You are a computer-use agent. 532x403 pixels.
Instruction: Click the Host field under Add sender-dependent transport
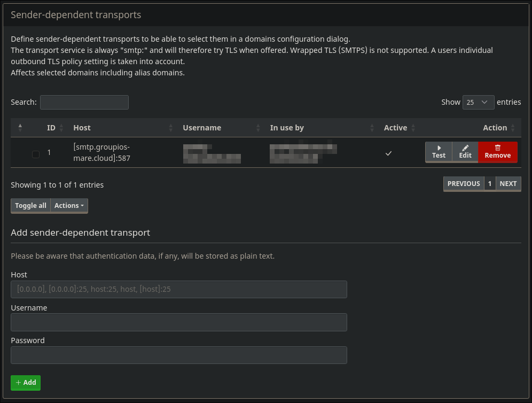point(179,289)
